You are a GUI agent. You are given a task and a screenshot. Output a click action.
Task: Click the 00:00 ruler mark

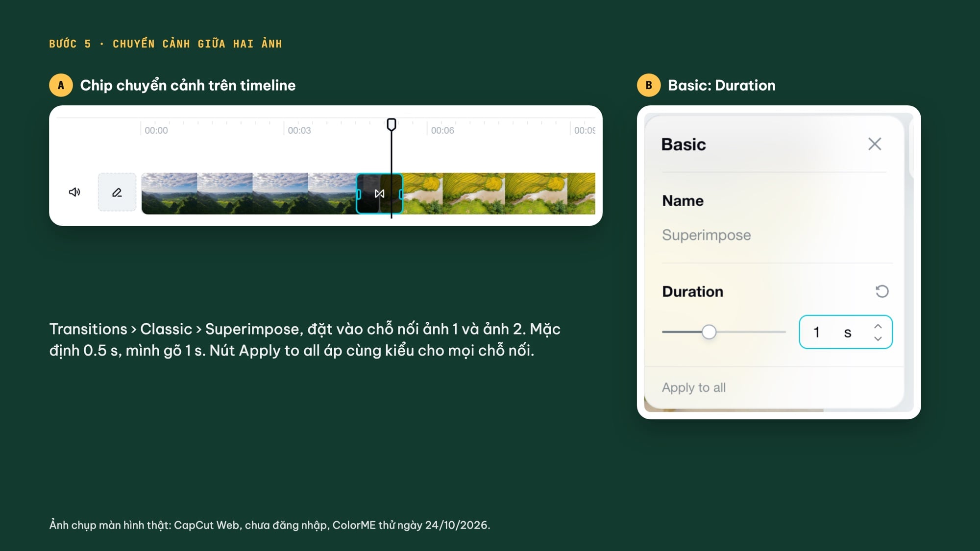(156, 130)
